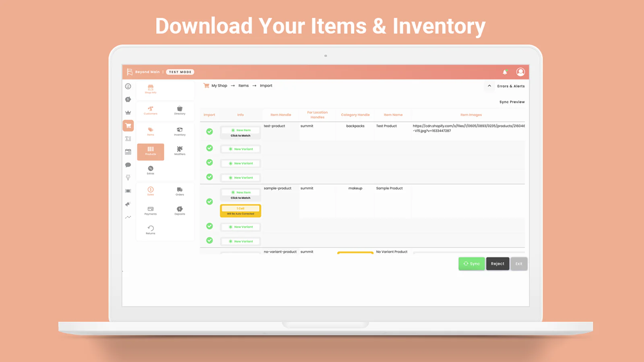Screen dimensions: 644x362
Task: Click New Variant badge in first variant row
Action: pyautogui.click(x=240, y=149)
